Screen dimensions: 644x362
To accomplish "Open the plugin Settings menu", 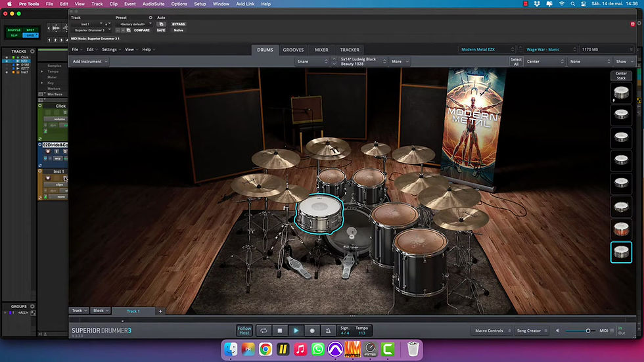I will (111, 49).
